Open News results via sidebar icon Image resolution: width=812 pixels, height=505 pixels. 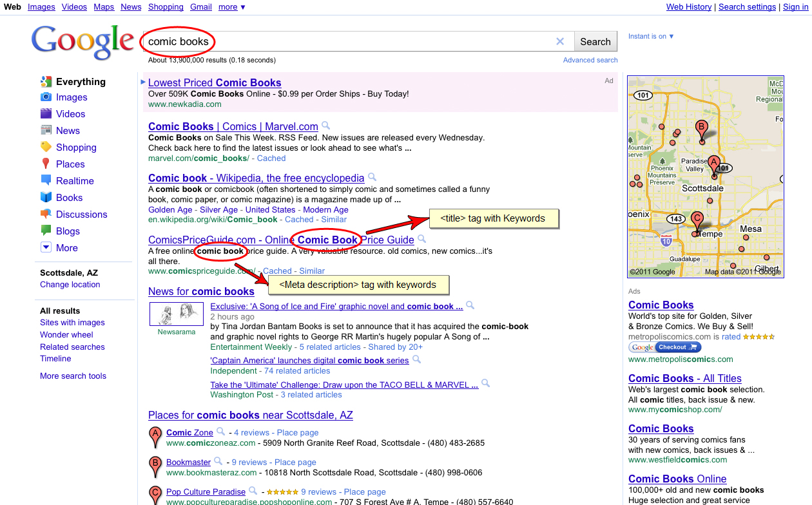[x=46, y=130]
